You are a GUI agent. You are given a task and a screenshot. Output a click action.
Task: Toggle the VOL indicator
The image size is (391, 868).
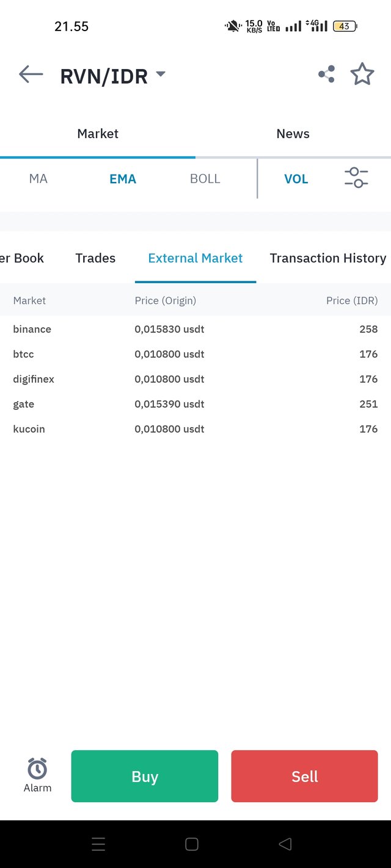coord(296,179)
